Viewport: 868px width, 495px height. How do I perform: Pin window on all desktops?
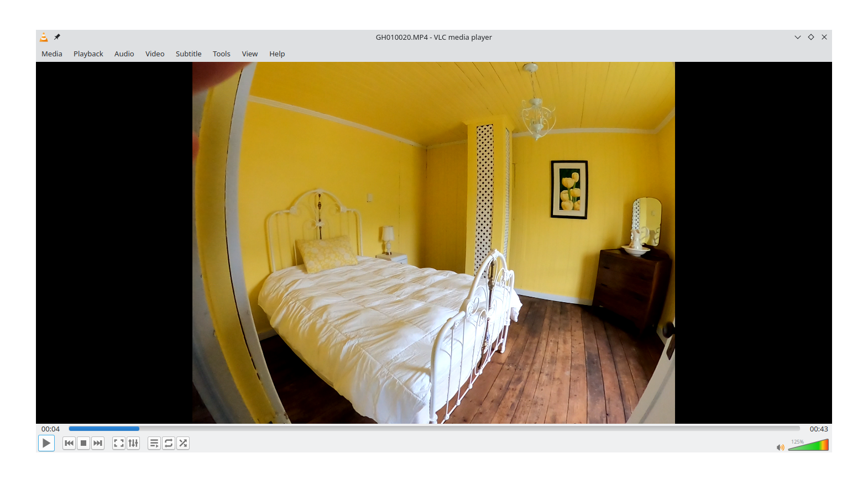point(57,37)
